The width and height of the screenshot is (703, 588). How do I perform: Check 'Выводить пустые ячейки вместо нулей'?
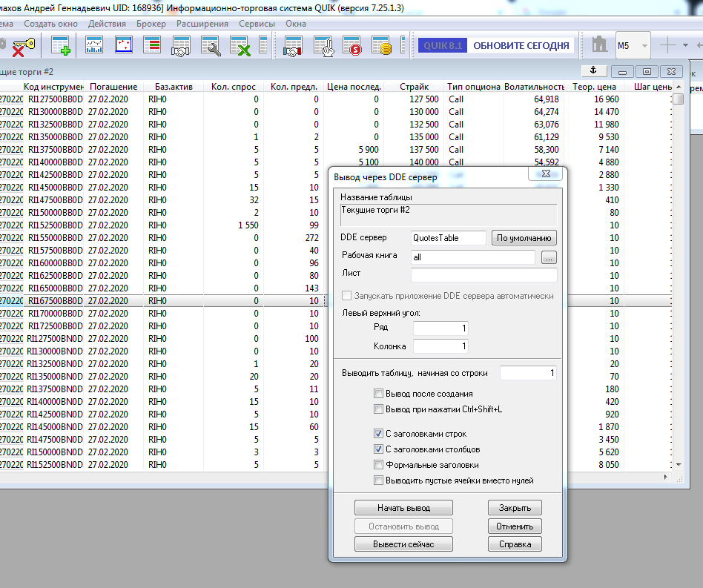pos(379,480)
